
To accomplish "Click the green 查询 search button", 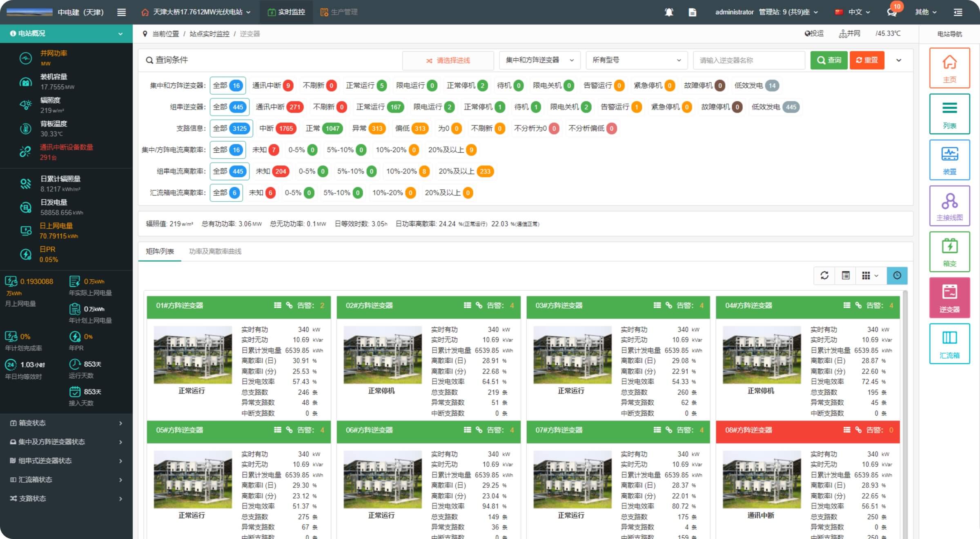I will click(x=829, y=60).
